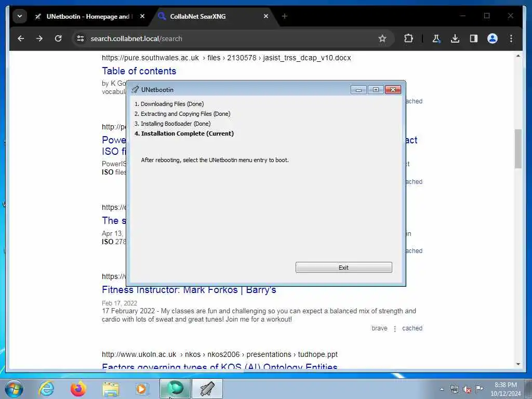Switch to the browser taskbar button

(x=175, y=389)
